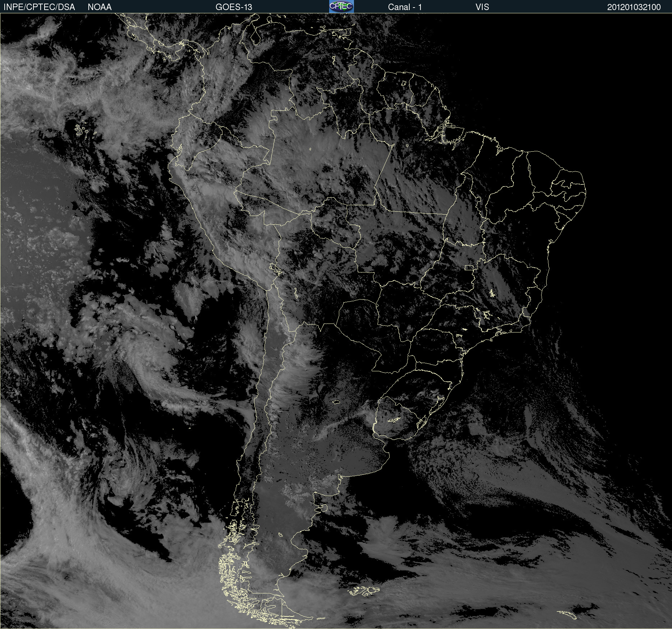Click the INPE/CPTEC/DSA header label
The image size is (672, 629).
click(39, 7)
